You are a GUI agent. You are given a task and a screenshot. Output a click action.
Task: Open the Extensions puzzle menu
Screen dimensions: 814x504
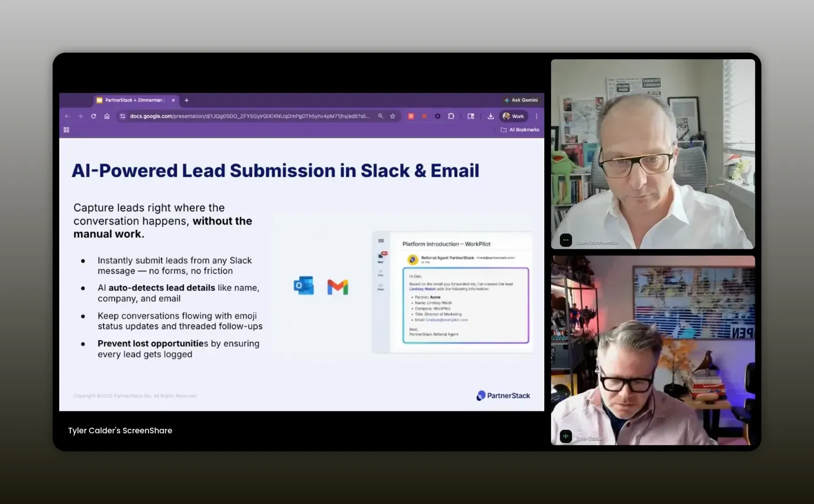coord(451,116)
